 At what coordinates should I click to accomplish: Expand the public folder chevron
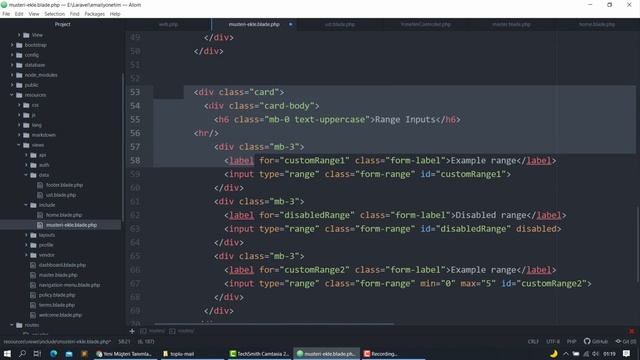[12, 85]
